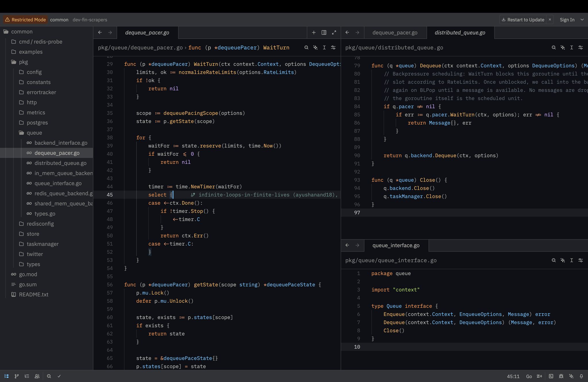Switch to the distributed_queue.go tab

pyautogui.click(x=460, y=33)
